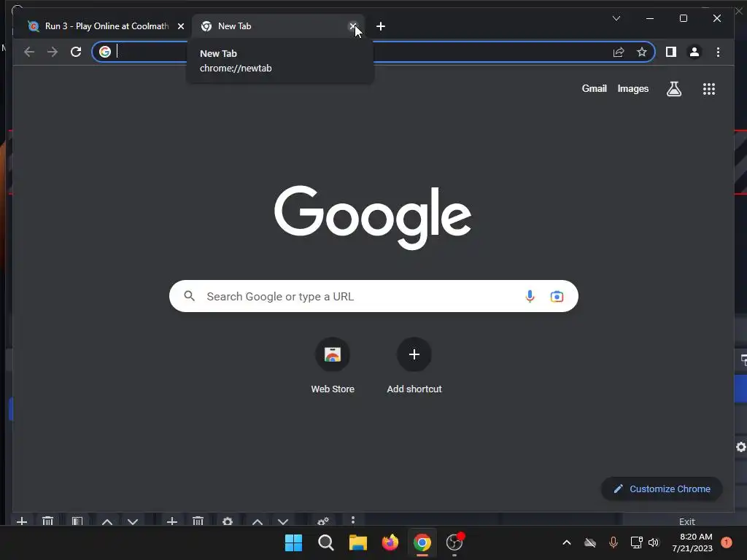Screen dimensions: 747x560
Task: Click the Add shortcut tile
Action: [414, 365]
